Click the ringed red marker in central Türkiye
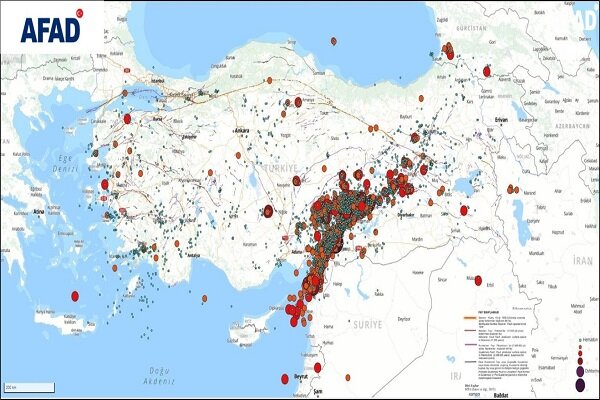This screenshot has width=600, height=400. pos(268,211)
